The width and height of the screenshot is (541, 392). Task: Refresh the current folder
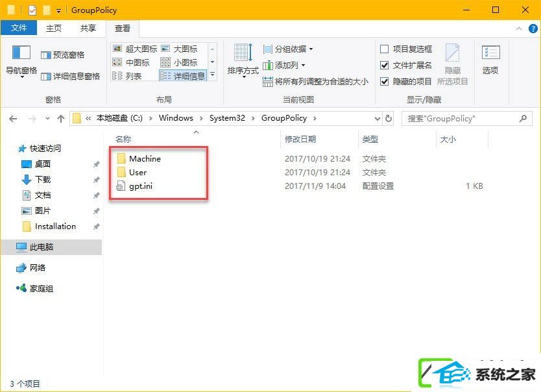click(389, 118)
